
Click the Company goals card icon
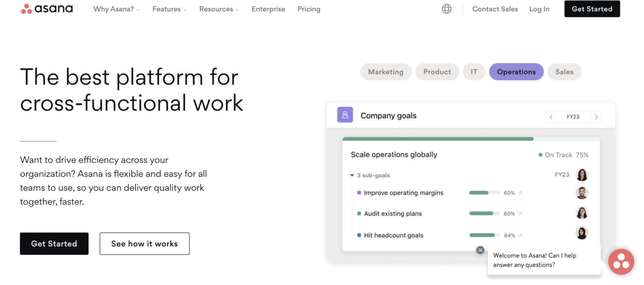(345, 115)
